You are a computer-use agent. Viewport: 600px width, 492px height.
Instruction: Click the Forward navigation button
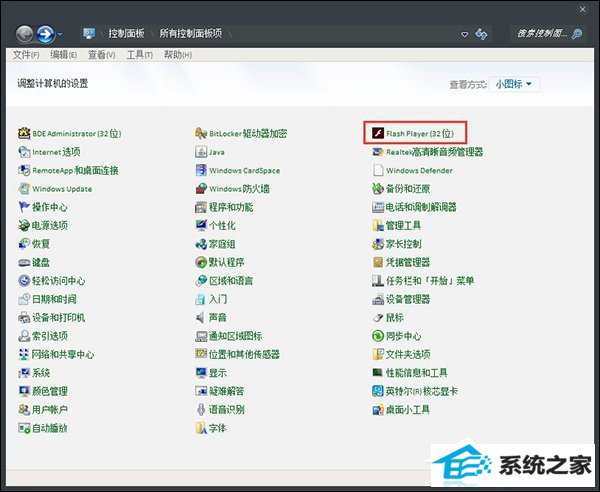tap(46, 34)
